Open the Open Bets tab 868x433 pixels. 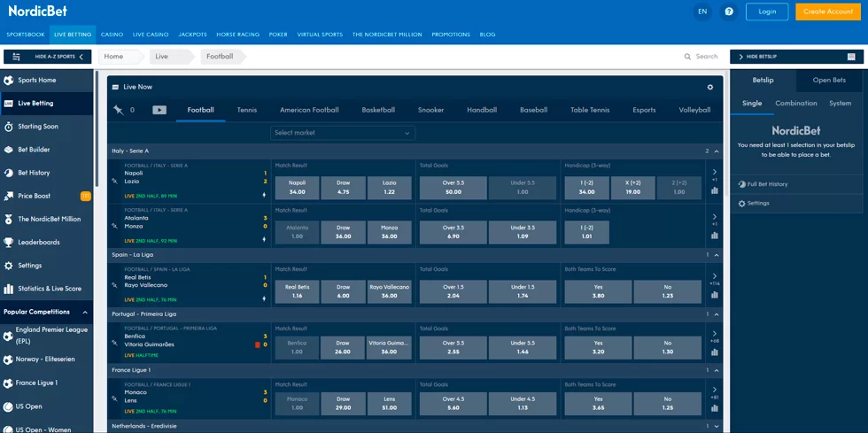[x=829, y=81]
